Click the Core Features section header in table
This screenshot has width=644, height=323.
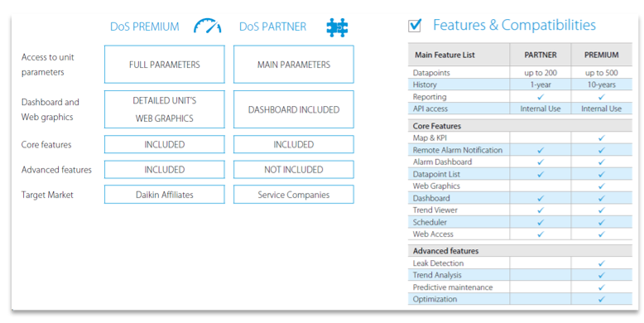(520, 126)
